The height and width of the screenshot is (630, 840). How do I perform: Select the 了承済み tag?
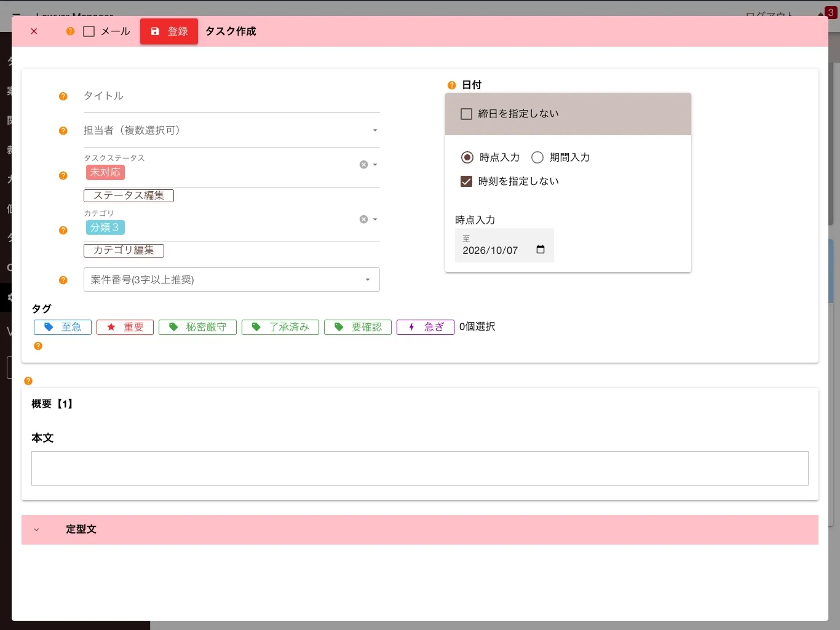tap(280, 327)
